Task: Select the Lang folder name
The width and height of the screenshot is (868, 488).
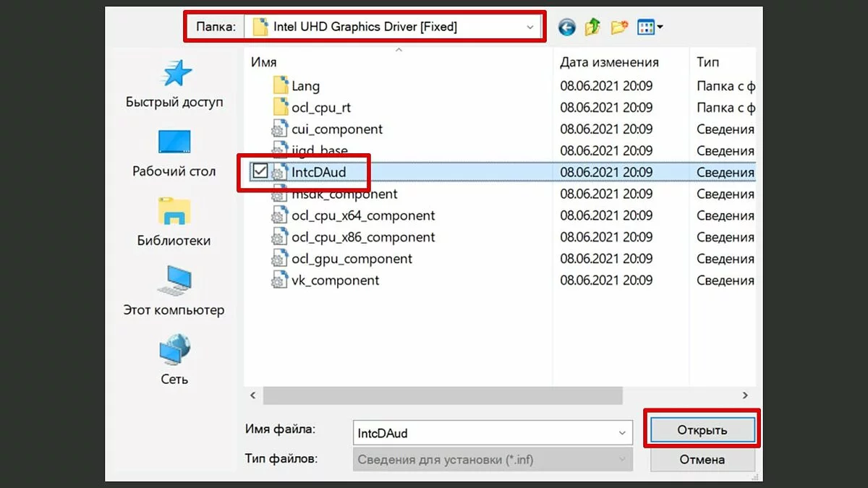Action: [305, 85]
